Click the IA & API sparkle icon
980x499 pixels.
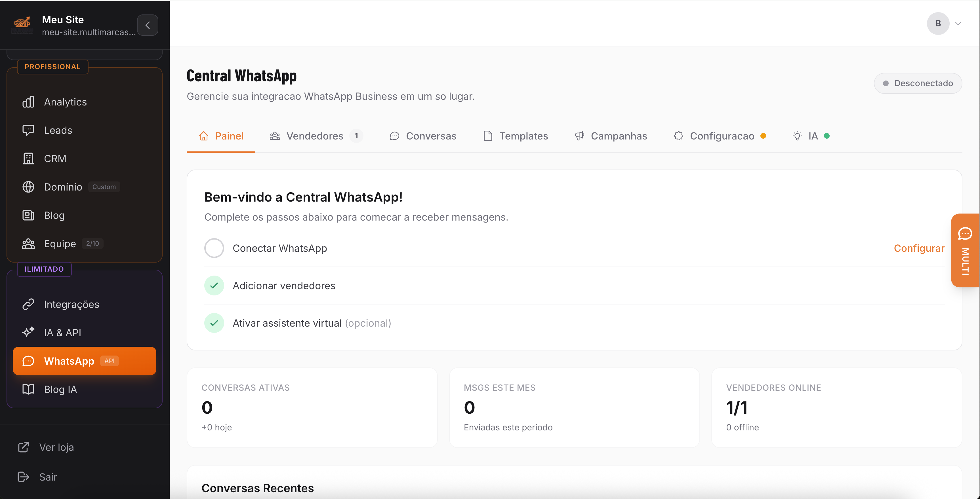[x=28, y=333]
